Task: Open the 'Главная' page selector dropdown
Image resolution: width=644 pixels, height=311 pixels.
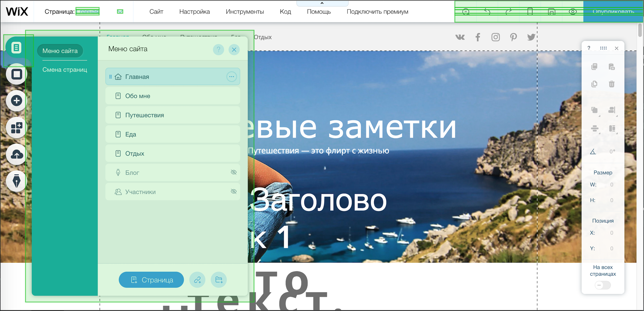Action: pos(88,11)
